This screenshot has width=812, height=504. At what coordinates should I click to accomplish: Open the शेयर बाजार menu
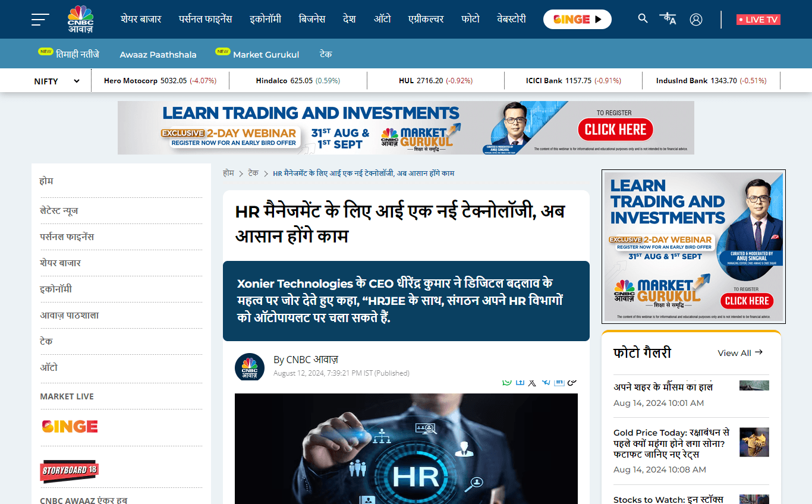[141, 19]
